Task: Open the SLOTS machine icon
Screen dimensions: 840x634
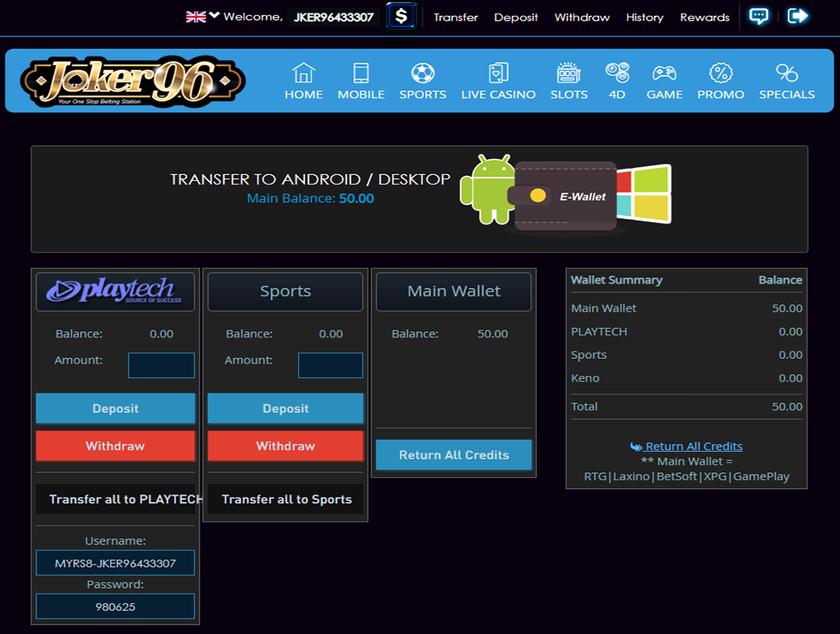Action: pos(569,74)
